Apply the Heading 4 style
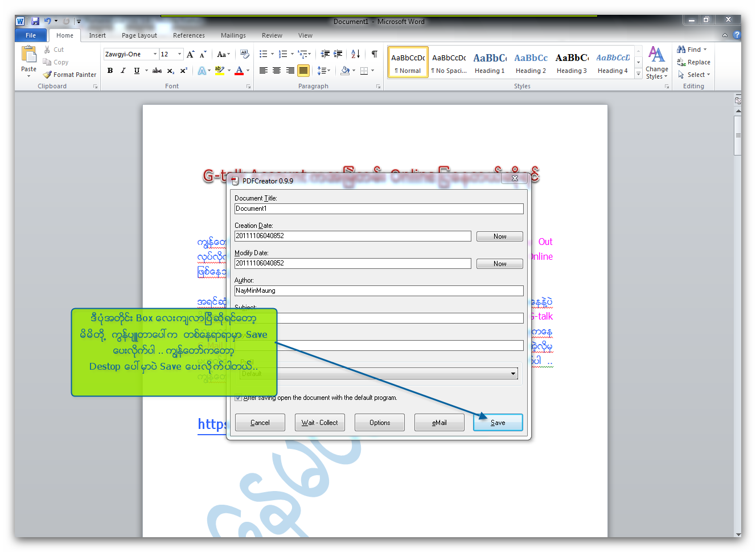Screen dimensions: 756x552 pos(613,62)
